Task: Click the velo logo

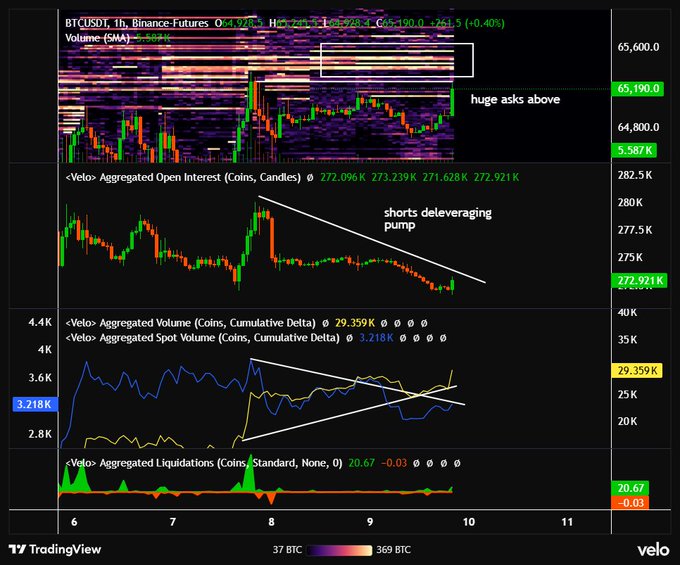Action: click(x=653, y=550)
